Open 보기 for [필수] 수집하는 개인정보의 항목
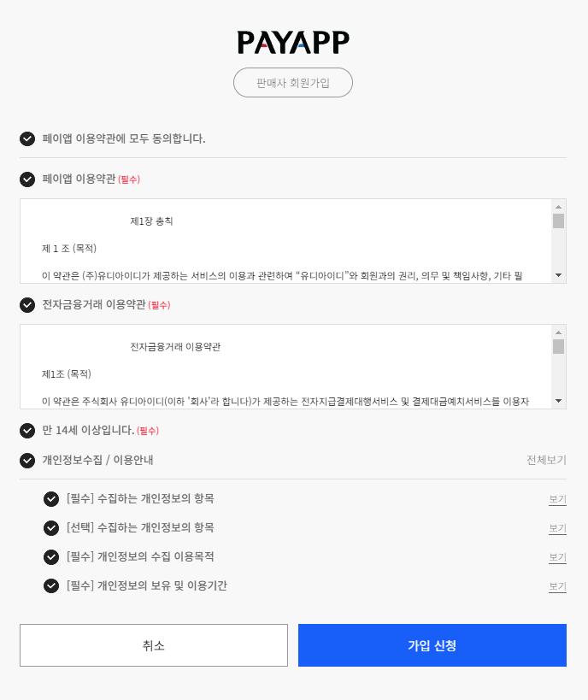Screen dimensions: 588x700 (x=557, y=499)
